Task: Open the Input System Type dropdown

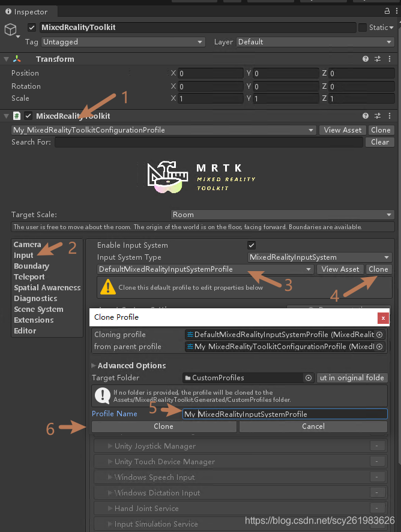Action: point(320,257)
